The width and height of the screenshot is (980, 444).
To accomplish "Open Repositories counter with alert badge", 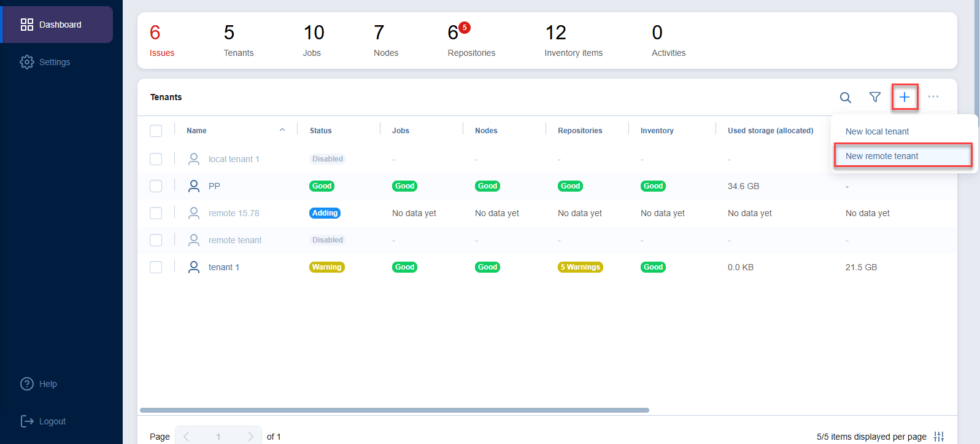I will point(471,41).
